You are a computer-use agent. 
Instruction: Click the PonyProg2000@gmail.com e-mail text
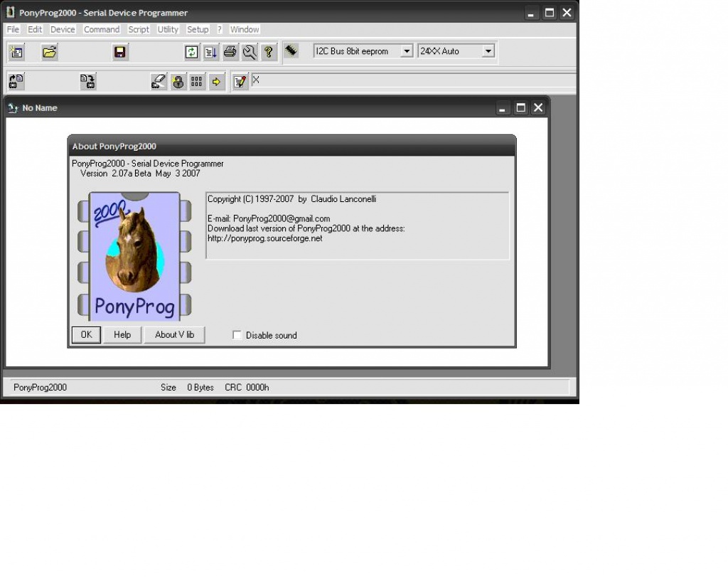pyautogui.click(x=282, y=218)
